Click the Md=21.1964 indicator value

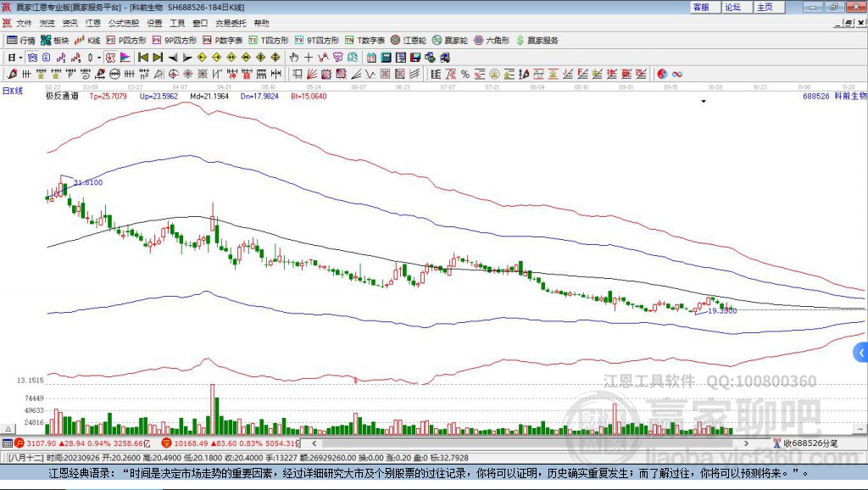tap(209, 97)
